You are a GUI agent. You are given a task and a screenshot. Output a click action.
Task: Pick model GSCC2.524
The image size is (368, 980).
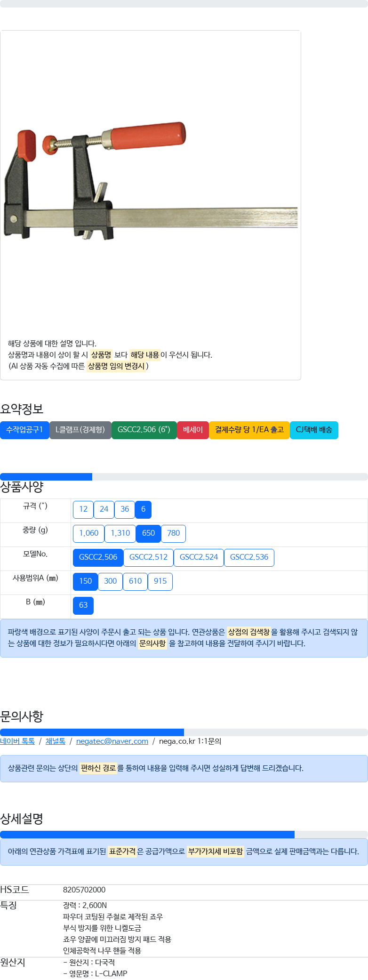point(199,557)
